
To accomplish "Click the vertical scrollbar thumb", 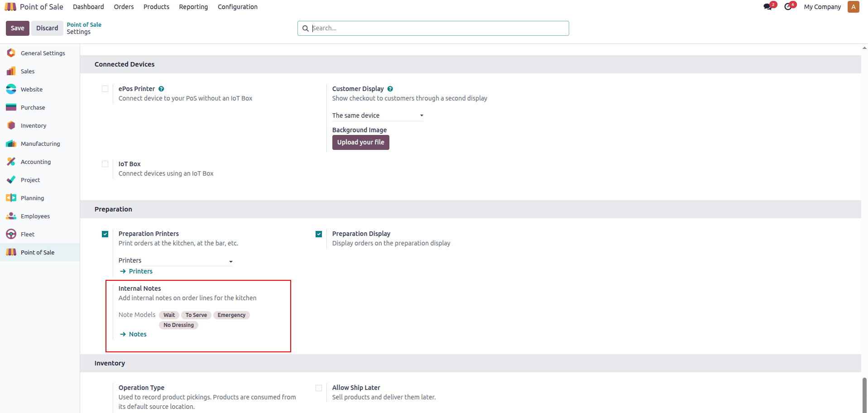I will pos(864,394).
